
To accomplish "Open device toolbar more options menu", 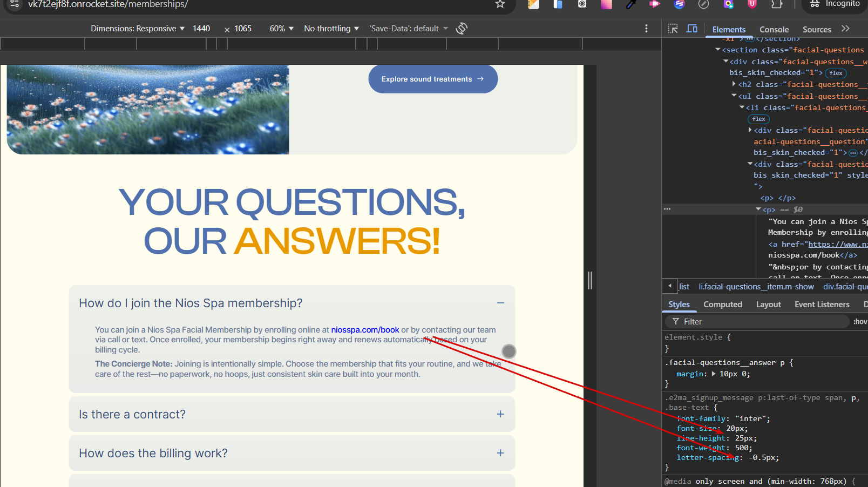I will [x=646, y=28].
